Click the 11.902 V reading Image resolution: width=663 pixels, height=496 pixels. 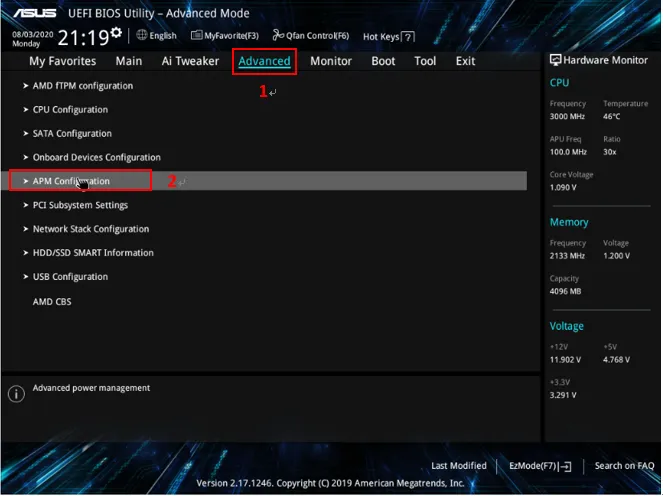click(x=565, y=360)
